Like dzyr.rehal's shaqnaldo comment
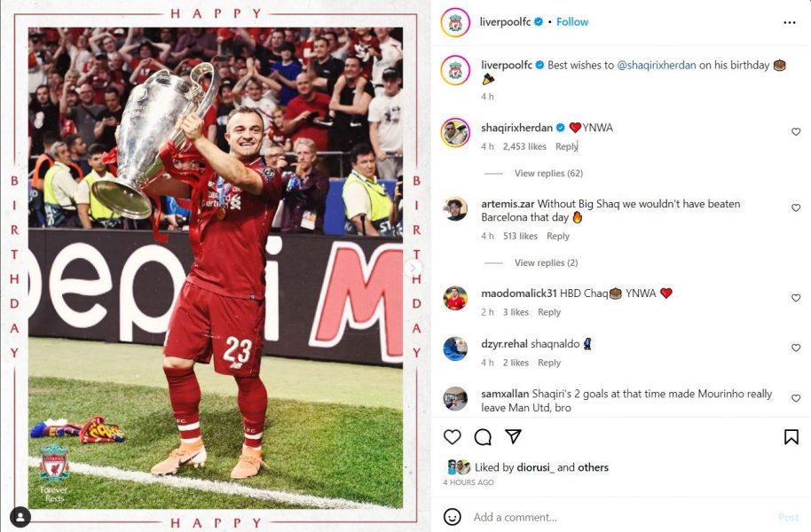This screenshot has width=811, height=532. pyautogui.click(x=796, y=348)
